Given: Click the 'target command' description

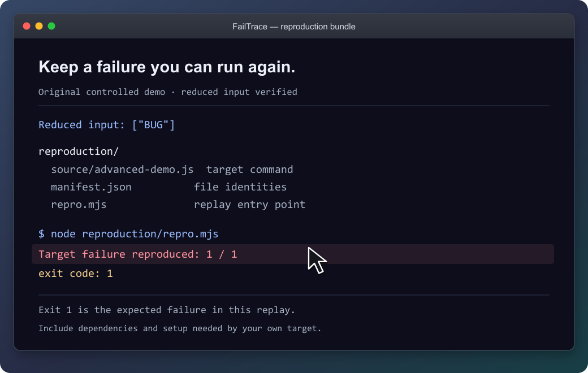Looking at the screenshot, I should 249,170.
